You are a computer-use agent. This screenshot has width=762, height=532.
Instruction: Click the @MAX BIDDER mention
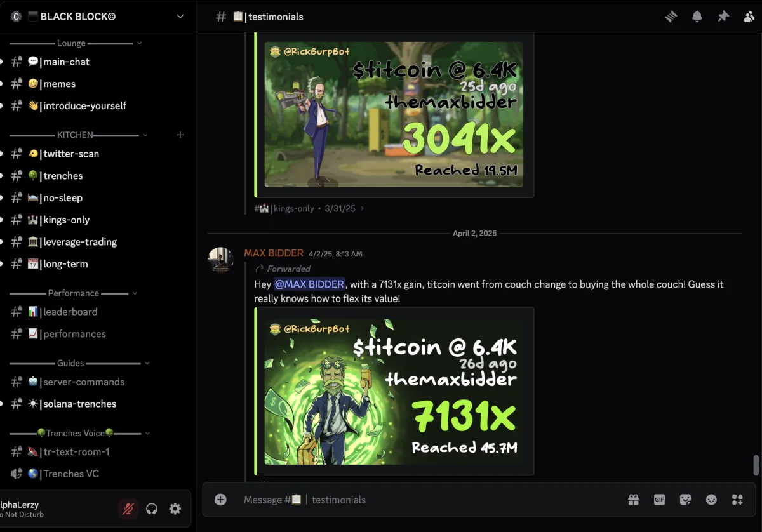click(x=309, y=284)
